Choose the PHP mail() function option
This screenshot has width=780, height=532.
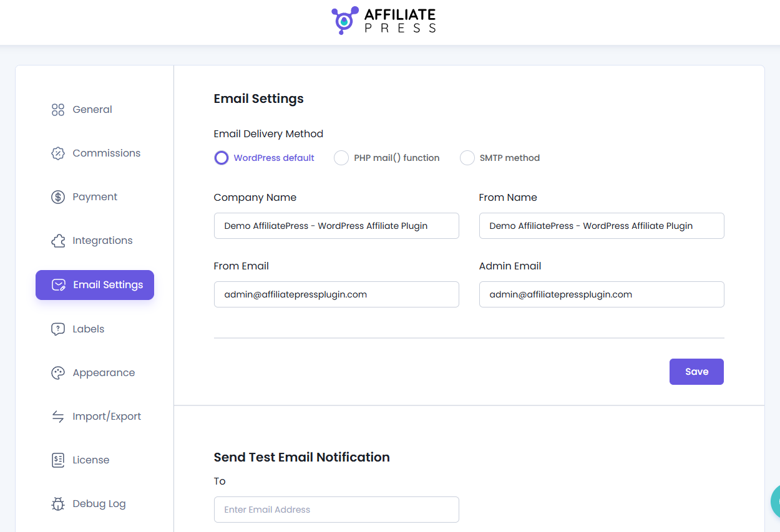click(341, 158)
